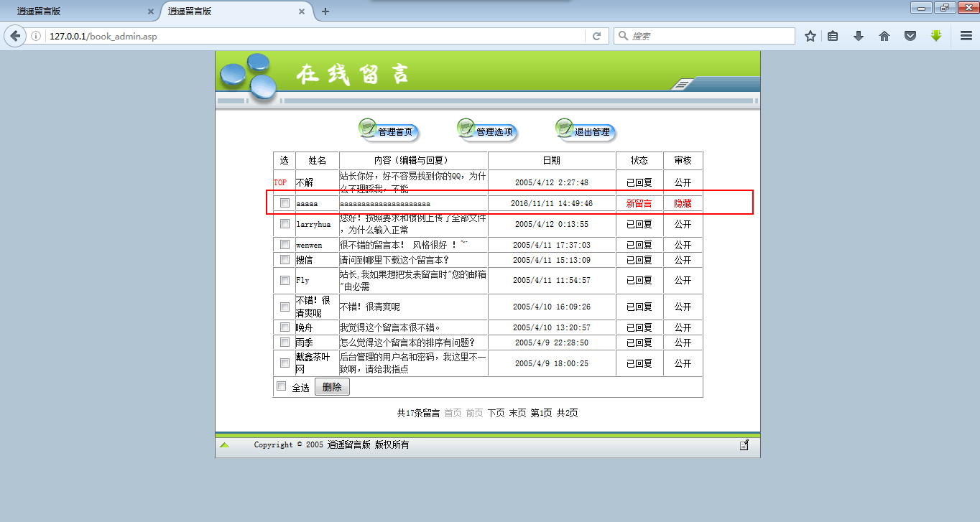Click 已回复 status for 晓舟 row

(x=639, y=327)
